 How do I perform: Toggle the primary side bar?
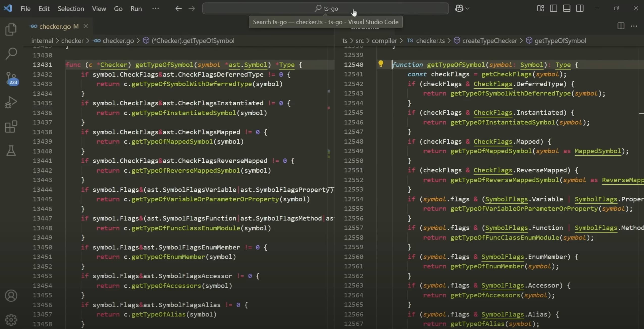[554, 8]
